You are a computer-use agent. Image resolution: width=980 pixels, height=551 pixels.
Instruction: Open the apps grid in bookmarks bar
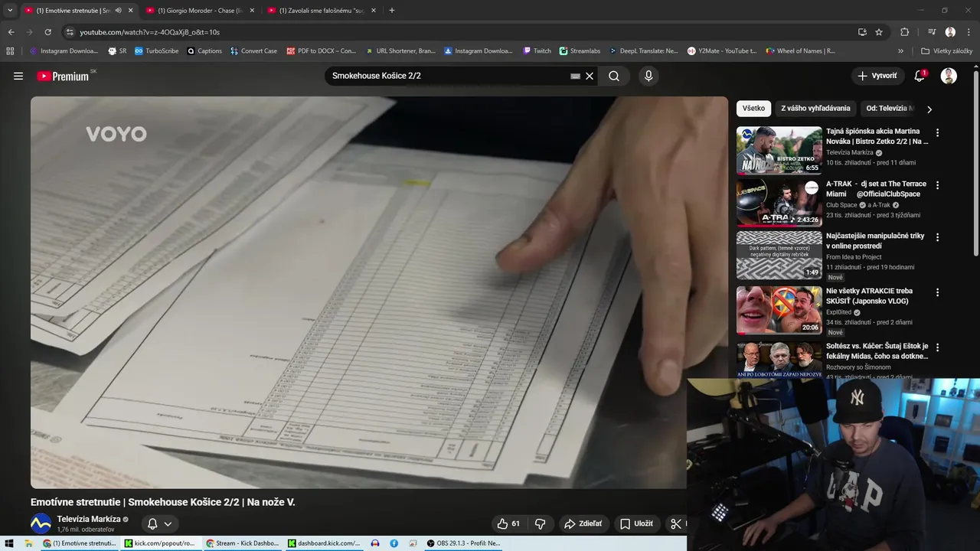10,51
